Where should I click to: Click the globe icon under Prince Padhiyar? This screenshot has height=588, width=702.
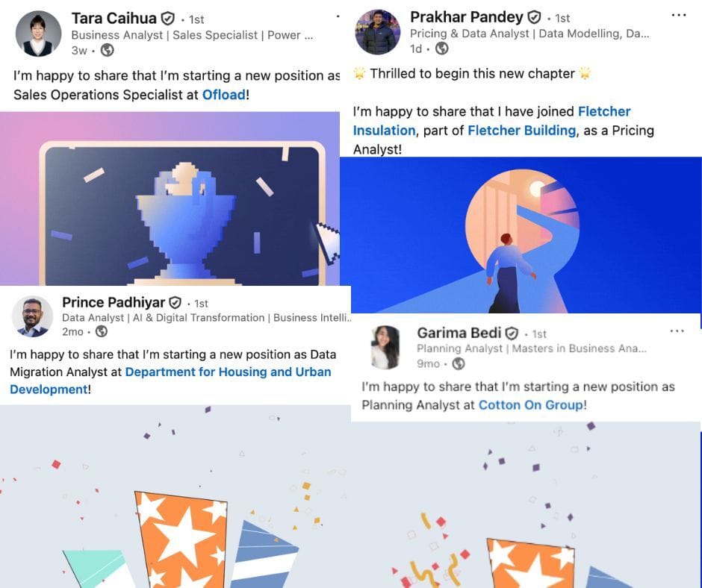tap(102, 331)
